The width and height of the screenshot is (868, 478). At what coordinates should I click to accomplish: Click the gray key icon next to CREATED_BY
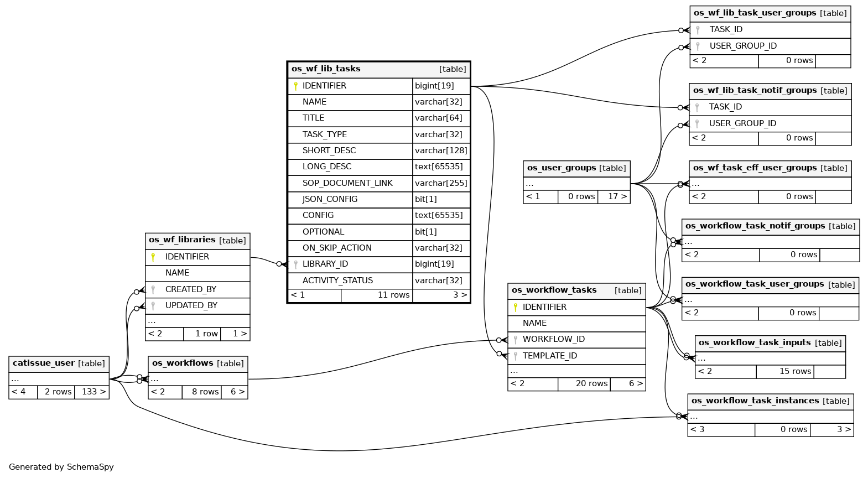point(153,289)
